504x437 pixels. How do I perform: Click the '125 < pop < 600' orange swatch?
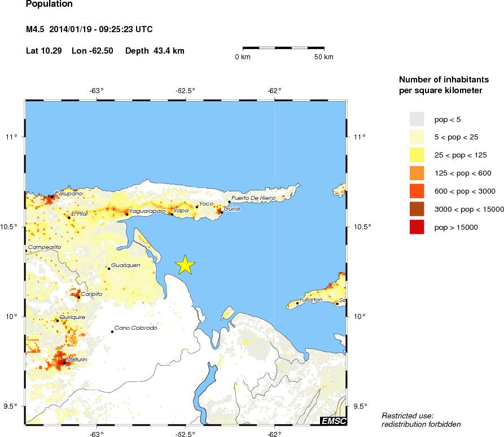click(417, 173)
